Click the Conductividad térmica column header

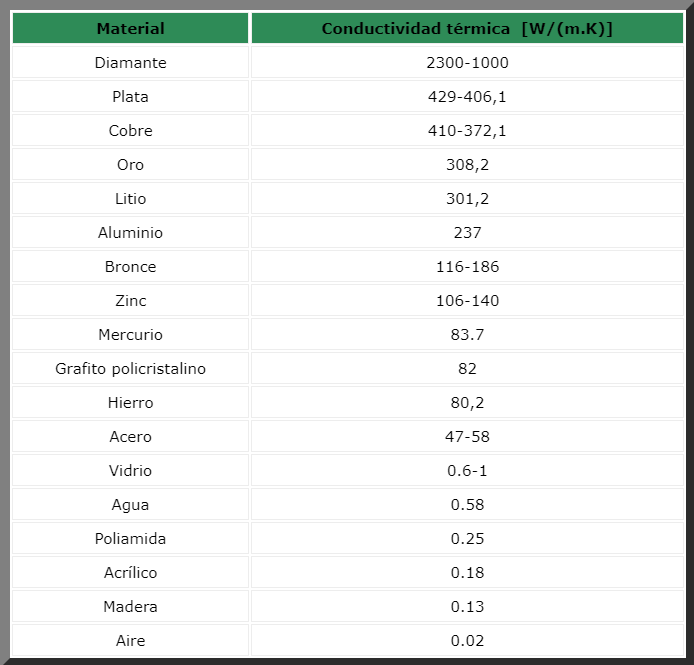pyautogui.click(x=467, y=29)
